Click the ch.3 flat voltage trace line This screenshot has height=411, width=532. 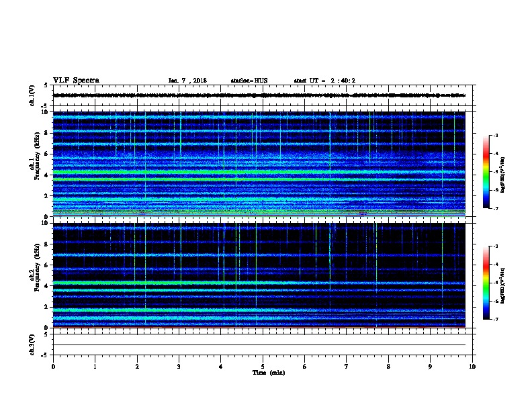click(259, 345)
